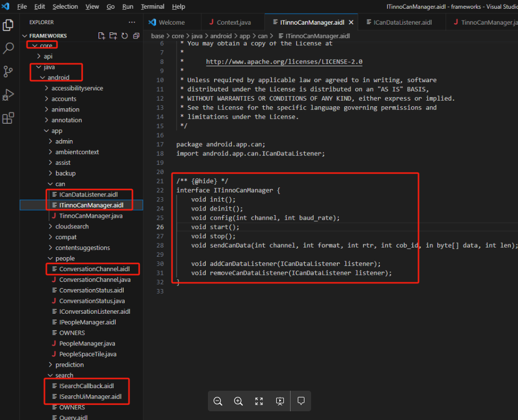Zoom in using the magnifier plus icon
Image resolution: width=518 pixels, height=420 pixels.
pos(238,401)
